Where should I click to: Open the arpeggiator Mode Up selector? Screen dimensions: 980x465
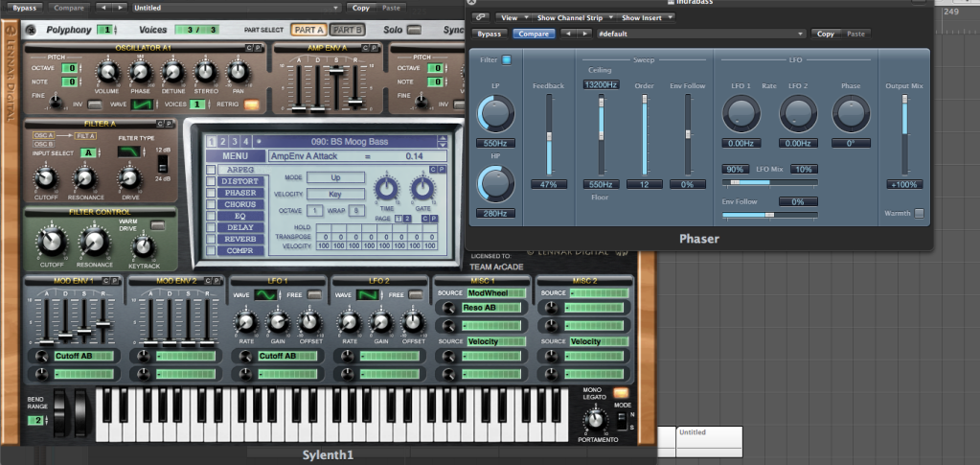point(335,177)
